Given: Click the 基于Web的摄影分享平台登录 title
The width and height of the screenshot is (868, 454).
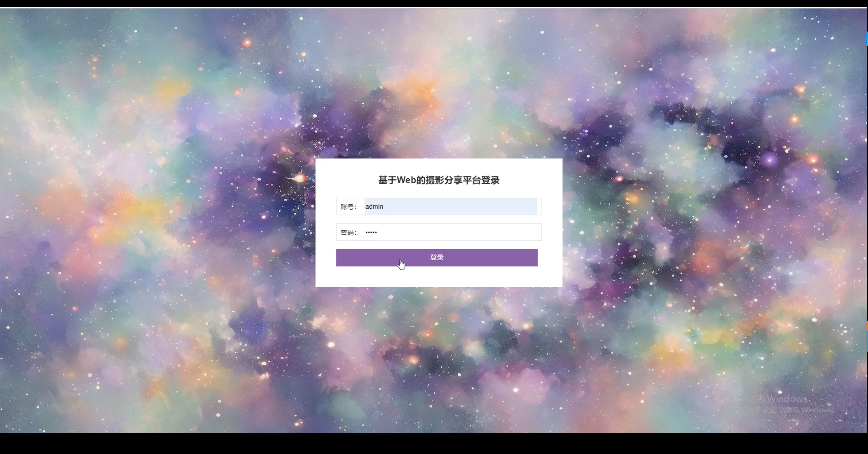Looking at the screenshot, I should [438, 180].
